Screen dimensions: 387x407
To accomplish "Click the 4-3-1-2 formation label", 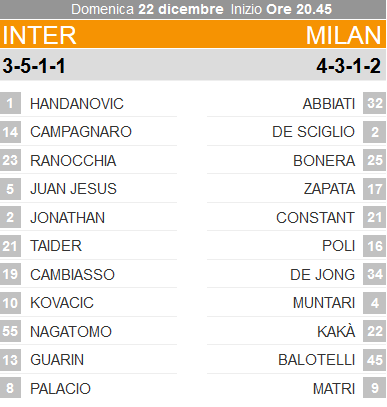I will [x=349, y=66].
